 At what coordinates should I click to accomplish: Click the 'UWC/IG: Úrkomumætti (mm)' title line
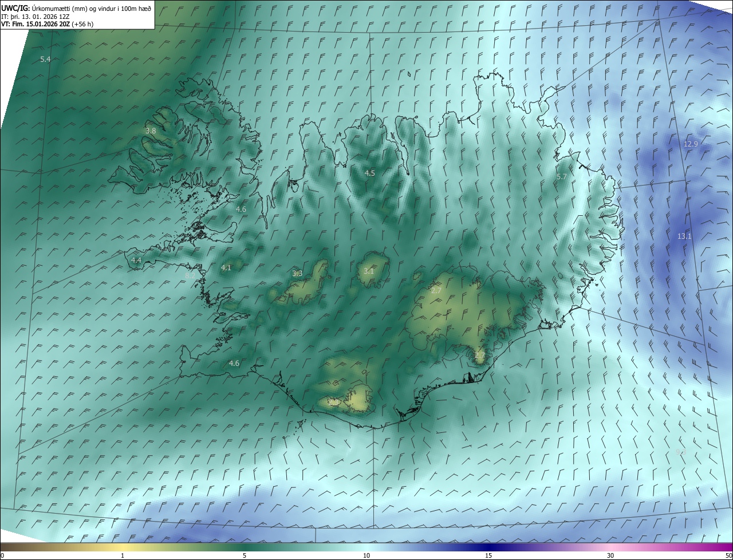point(76,8)
